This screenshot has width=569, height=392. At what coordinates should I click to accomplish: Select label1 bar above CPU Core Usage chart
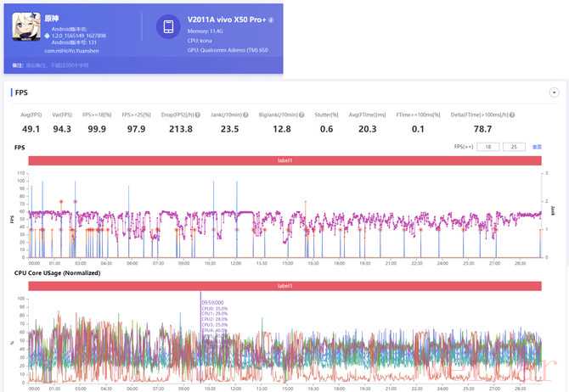point(284,286)
